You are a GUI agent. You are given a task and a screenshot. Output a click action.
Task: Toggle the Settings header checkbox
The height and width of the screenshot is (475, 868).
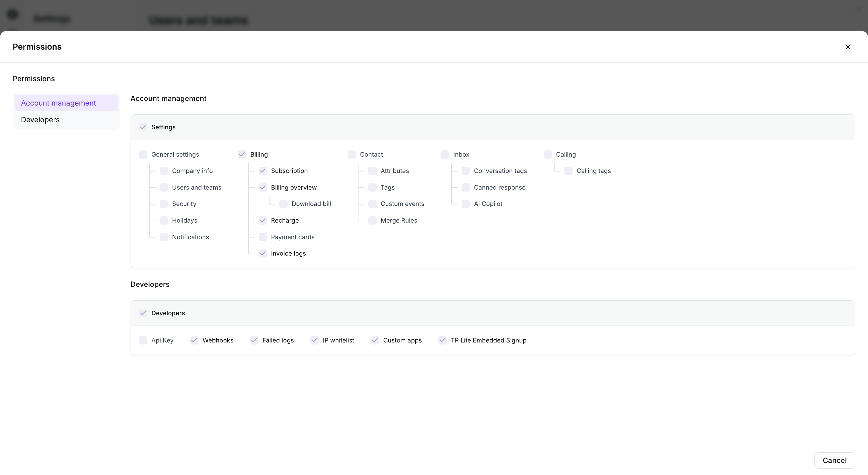[x=143, y=127]
